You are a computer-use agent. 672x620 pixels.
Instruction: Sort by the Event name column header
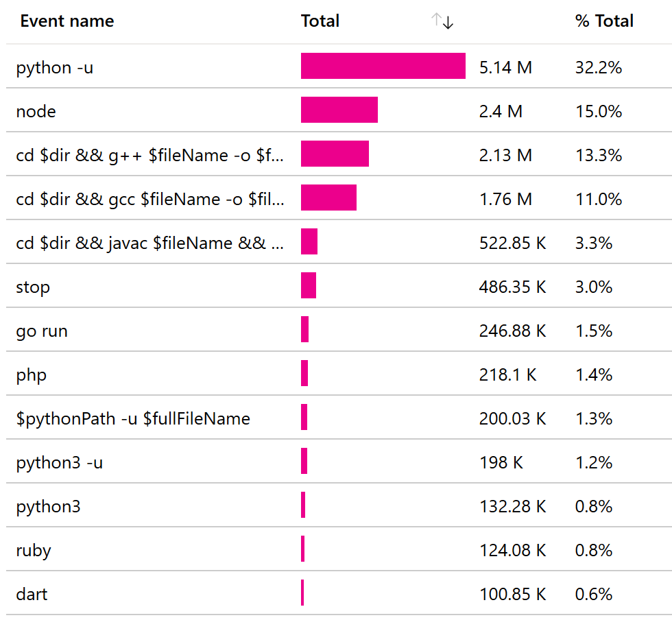[67, 21]
